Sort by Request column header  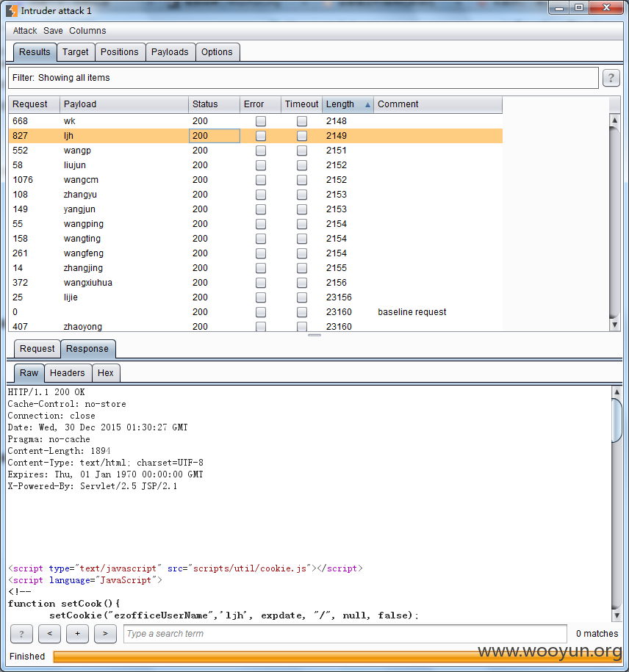[35, 104]
